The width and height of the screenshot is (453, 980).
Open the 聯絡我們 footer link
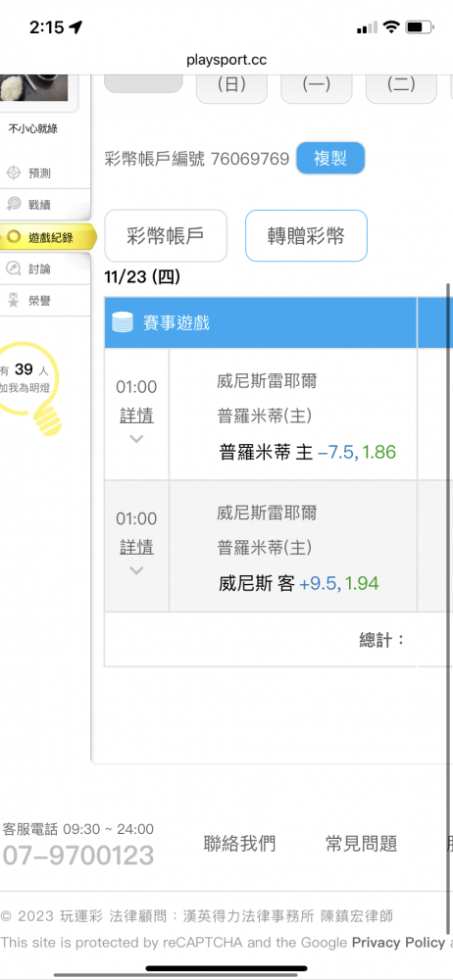(239, 843)
